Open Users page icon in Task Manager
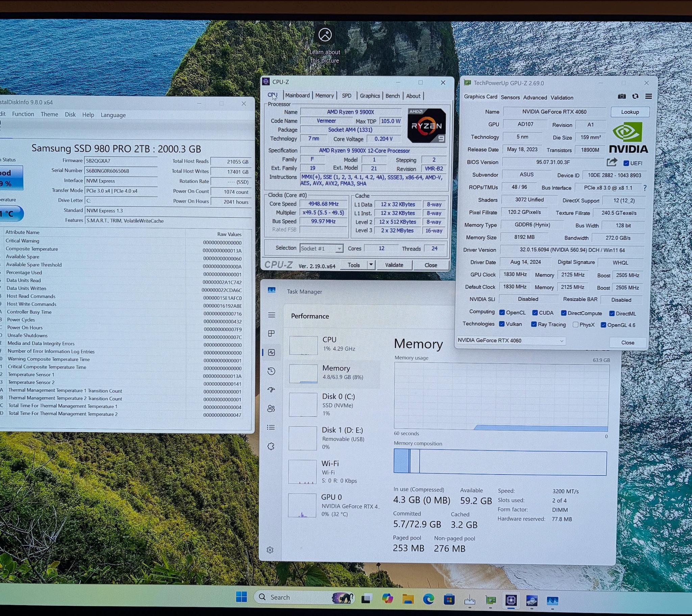 point(271,408)
